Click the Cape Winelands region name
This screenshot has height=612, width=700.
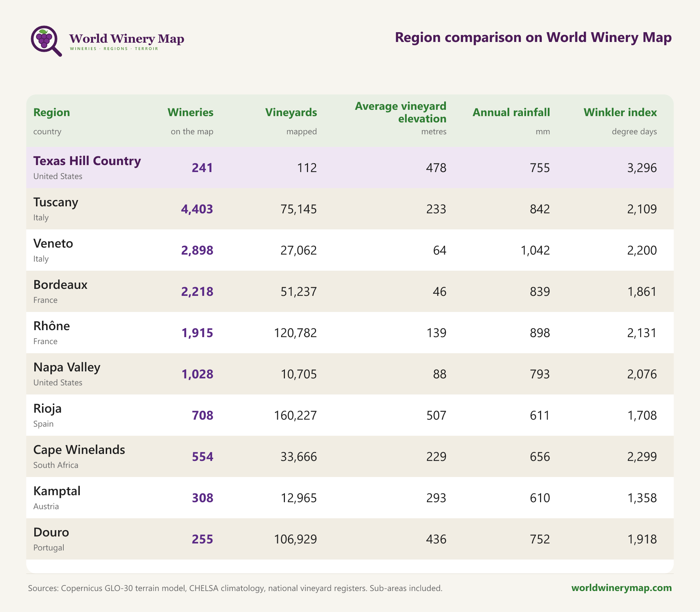pos(79,450)
